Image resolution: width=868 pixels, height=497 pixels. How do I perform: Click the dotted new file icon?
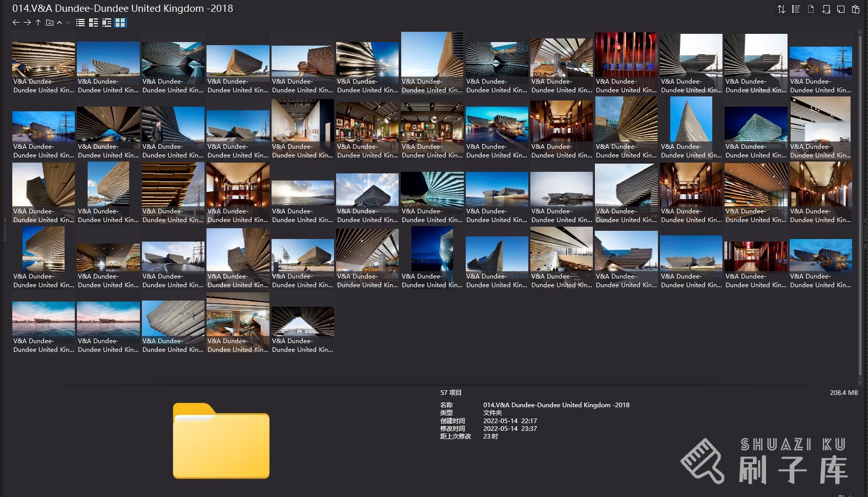[x=811, y=9]
